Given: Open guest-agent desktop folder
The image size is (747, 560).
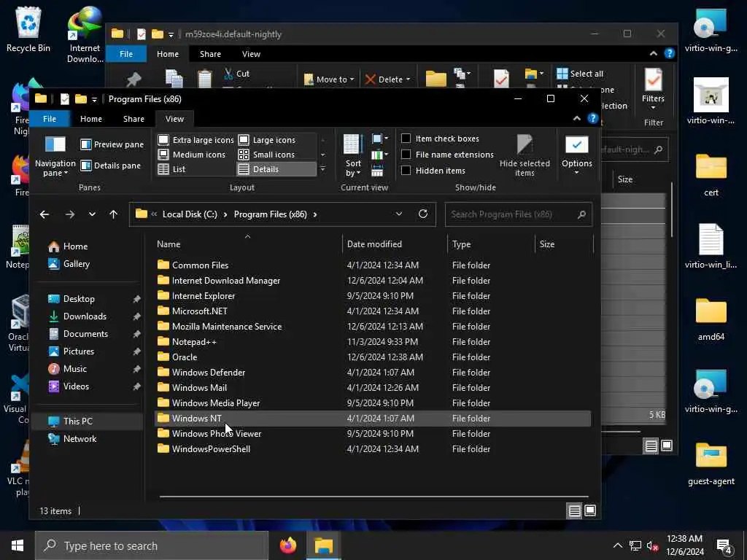Looking at the screenshot, I should 711,464.
